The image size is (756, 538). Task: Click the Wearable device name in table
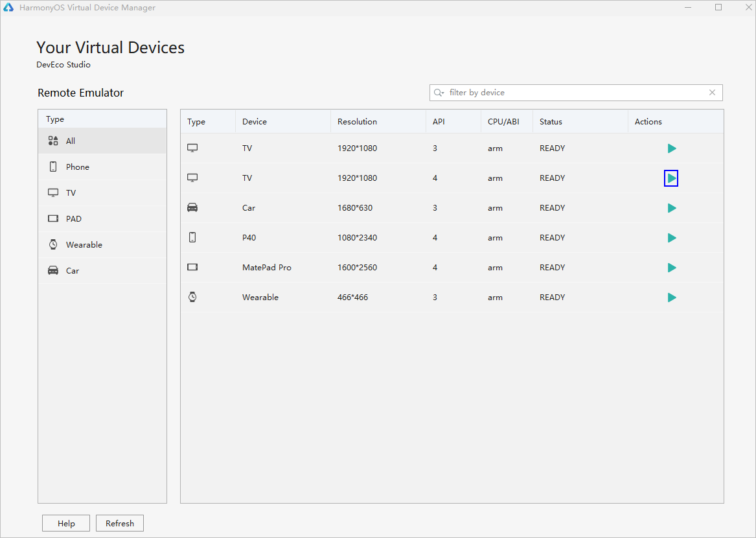point(260,298)
